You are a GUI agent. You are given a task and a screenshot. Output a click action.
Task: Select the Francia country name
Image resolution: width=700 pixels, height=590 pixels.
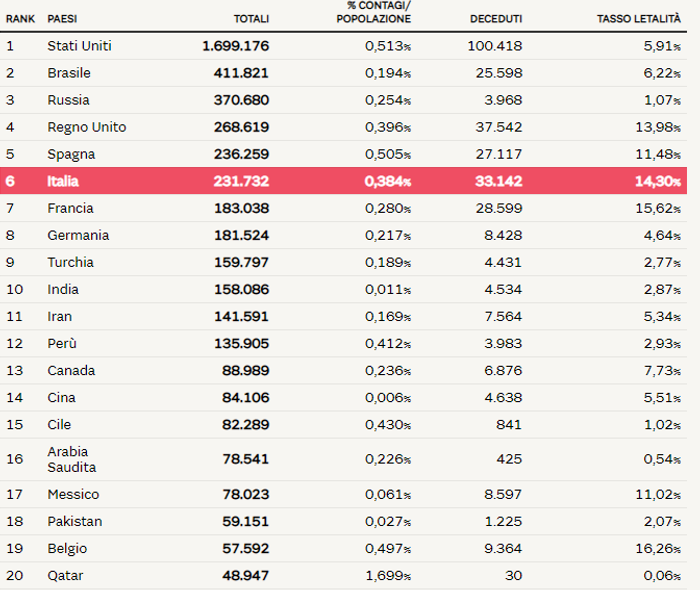70,208
